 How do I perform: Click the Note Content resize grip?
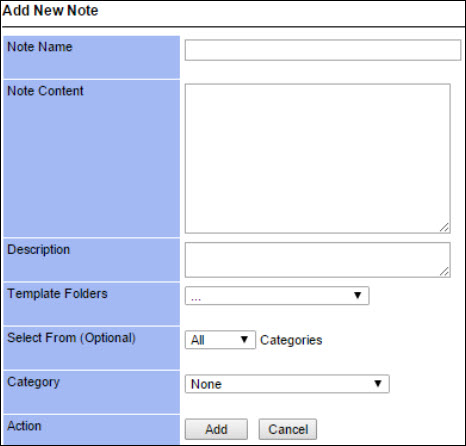tap(444, 227)
